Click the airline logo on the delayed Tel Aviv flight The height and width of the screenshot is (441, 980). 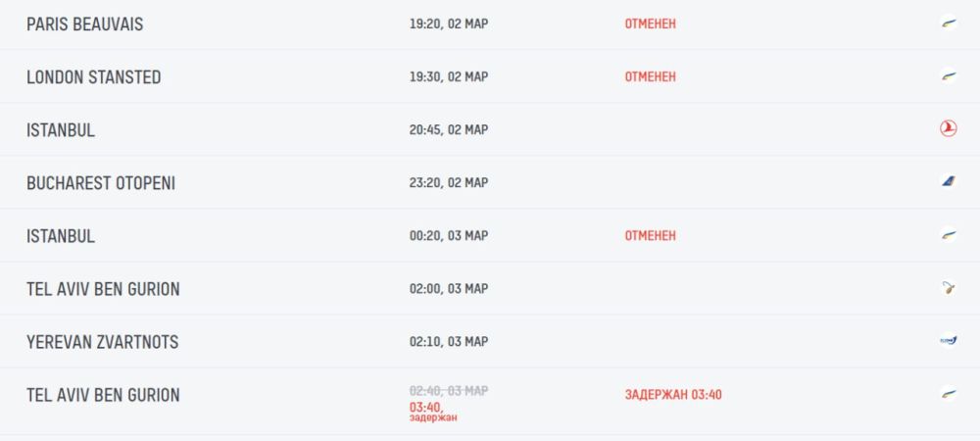(948, 394)
